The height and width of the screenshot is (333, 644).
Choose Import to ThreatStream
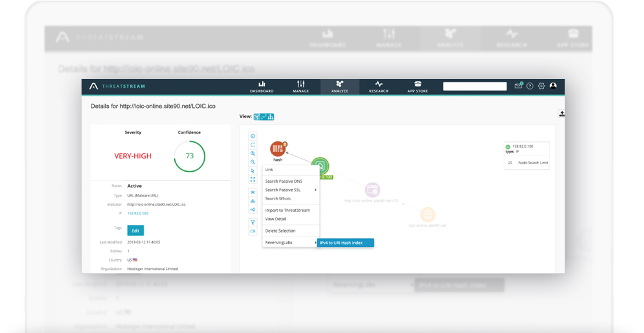pyautogui.click(x=291, y=210)
